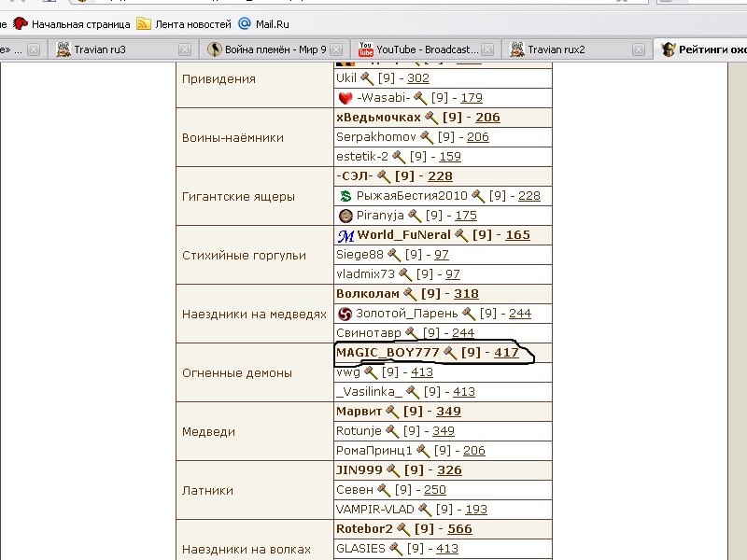Click the hammer icon next to Serpakhomov

point(427,137)
